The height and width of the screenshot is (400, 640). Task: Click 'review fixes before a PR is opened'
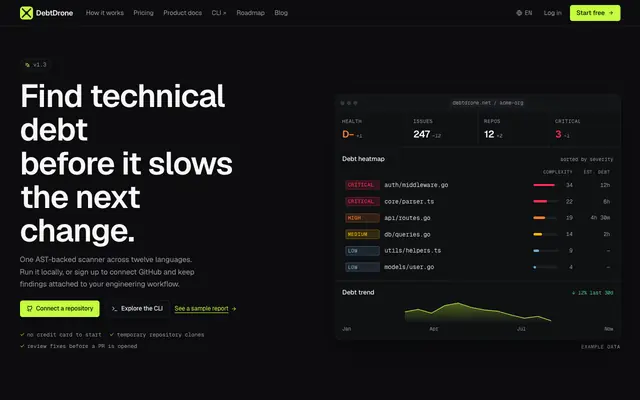click(82, 346)
